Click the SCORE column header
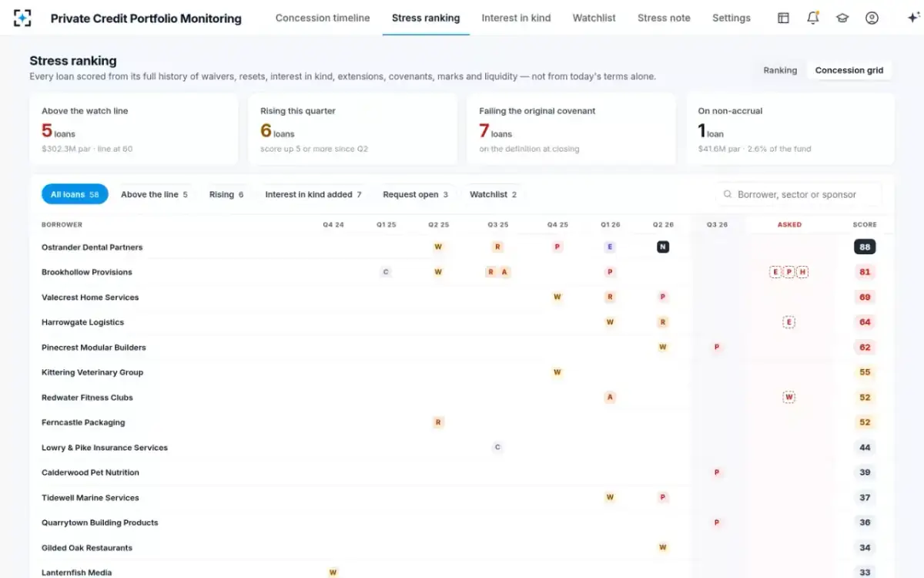The width and height of the screenshot is (924, 578). (865, 225)
